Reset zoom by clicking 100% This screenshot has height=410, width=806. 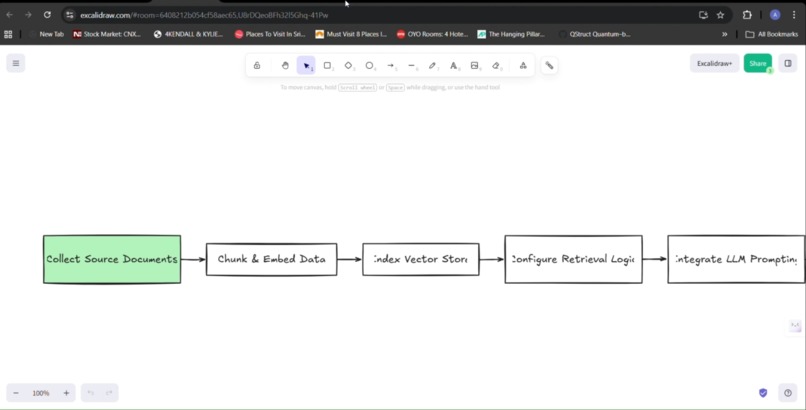(41, 393)
